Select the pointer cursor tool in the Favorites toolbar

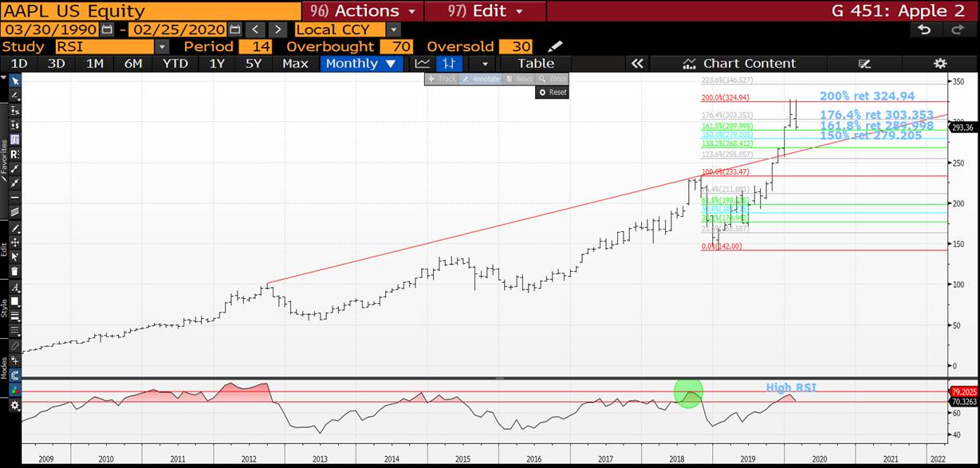[15, 81]
